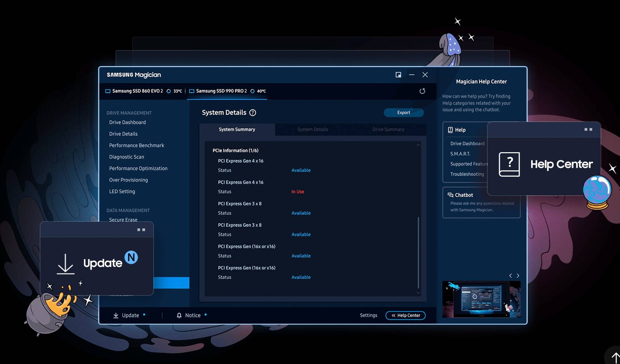Switch to the System Details tab
Screen dimensions: 620x364
point(313,129)
